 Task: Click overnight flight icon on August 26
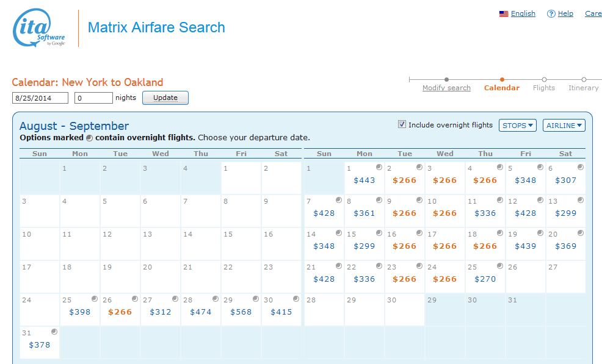click(135, 299)
